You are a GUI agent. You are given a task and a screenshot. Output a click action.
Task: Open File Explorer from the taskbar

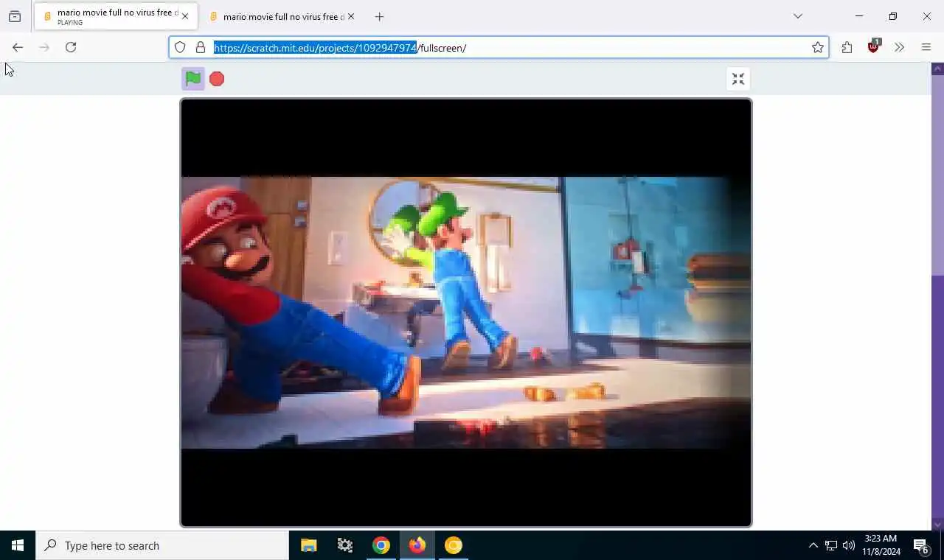[309, 545]
